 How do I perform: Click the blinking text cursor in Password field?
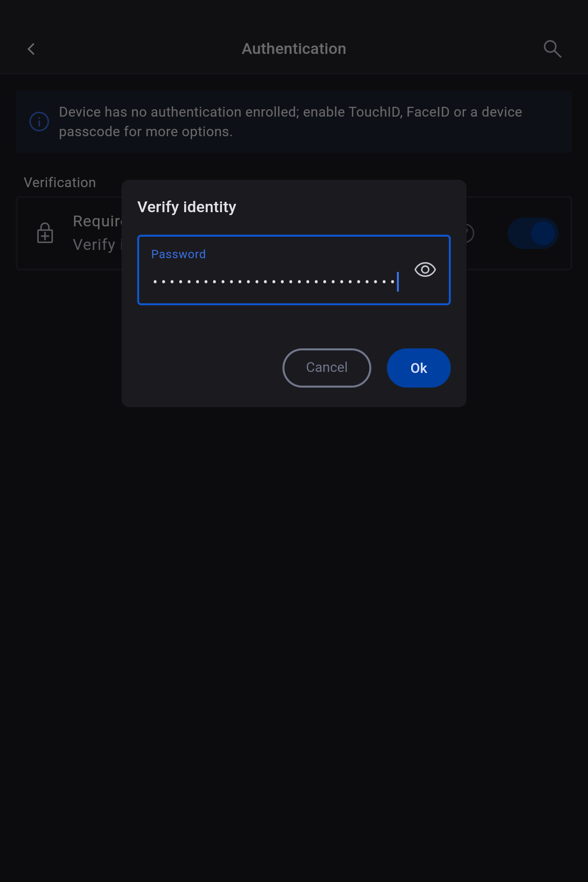point(398,282)
